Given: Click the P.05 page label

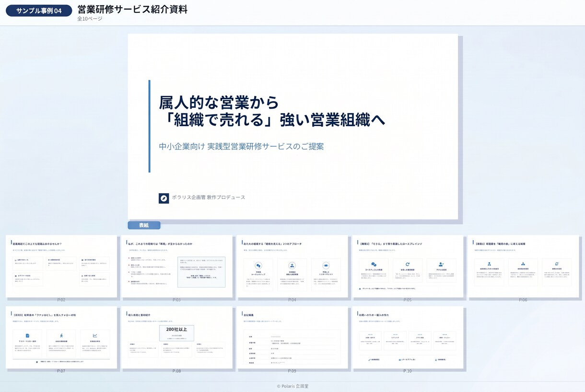Looking at the screenshot, I should [x=407, y=300].
